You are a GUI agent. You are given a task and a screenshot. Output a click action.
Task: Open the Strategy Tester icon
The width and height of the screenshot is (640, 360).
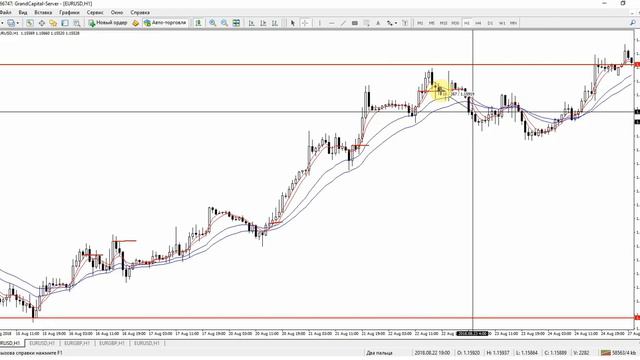[76, 23]
